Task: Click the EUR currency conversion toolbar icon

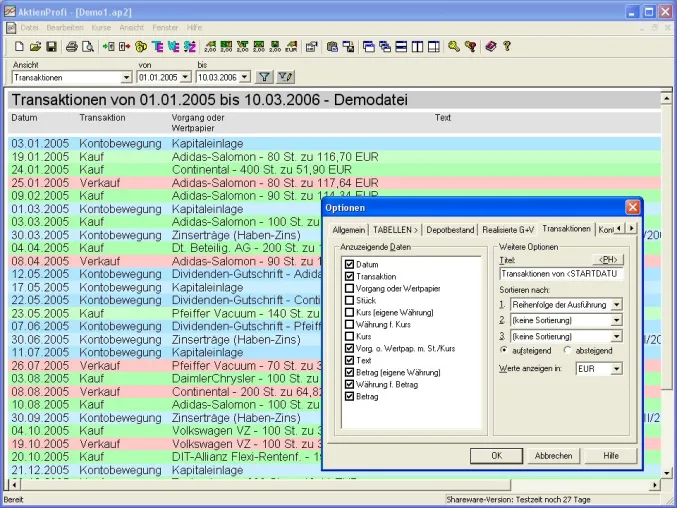Action: pyautogui.click(x=291, y=47)
